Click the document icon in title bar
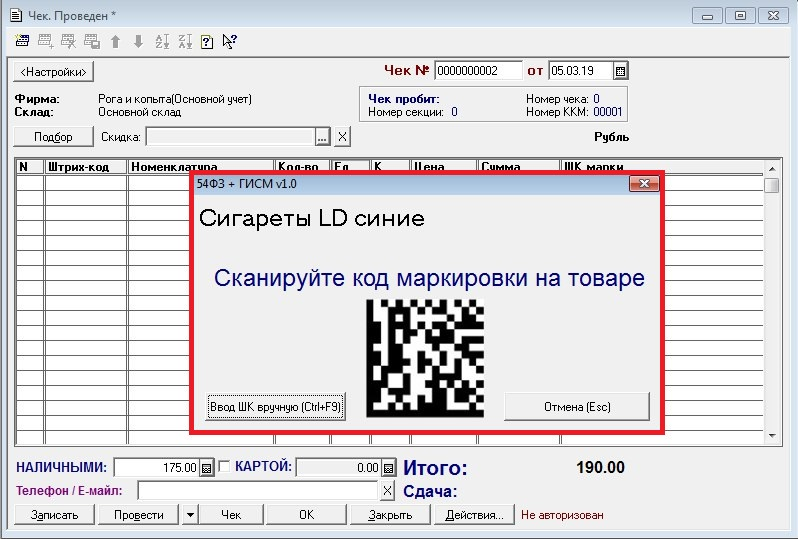 [16, 15]
